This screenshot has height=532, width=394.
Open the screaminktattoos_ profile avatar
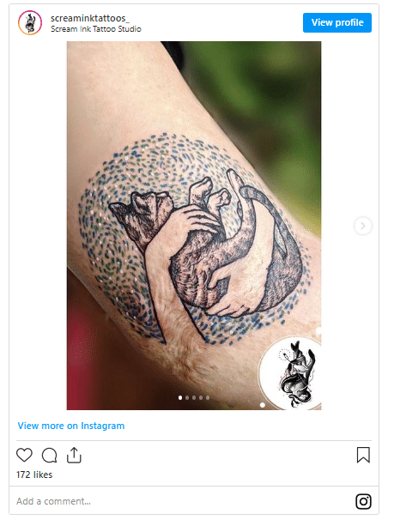30,22
